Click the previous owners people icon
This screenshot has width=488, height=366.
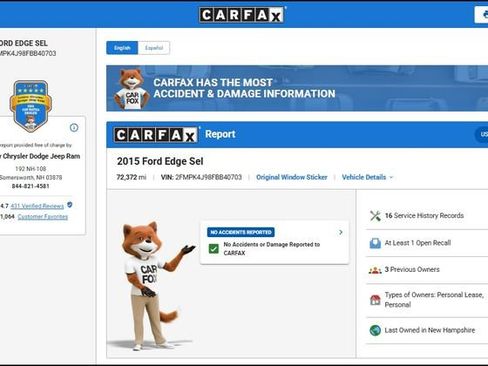pos(375,270)
